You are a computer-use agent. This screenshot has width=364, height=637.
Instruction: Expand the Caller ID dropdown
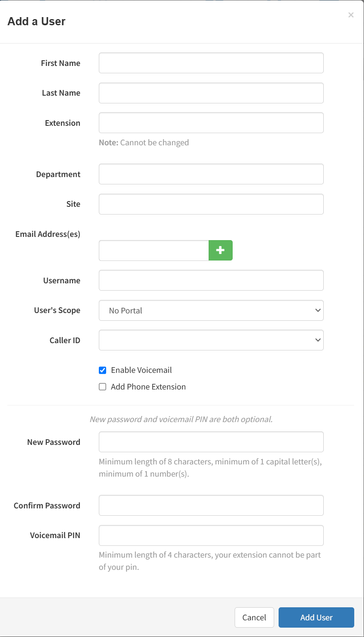pos(211,340)
